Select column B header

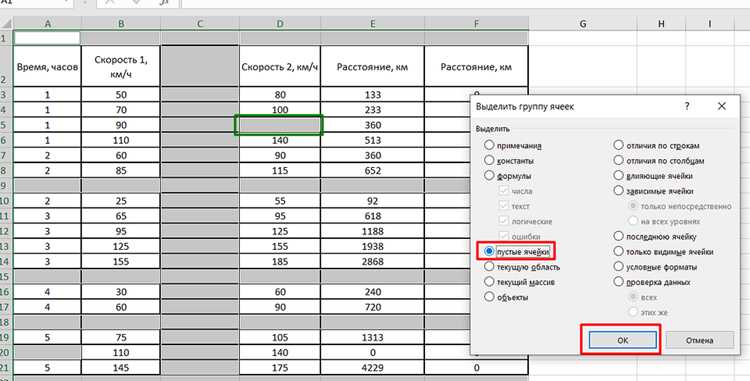point(121,23)
